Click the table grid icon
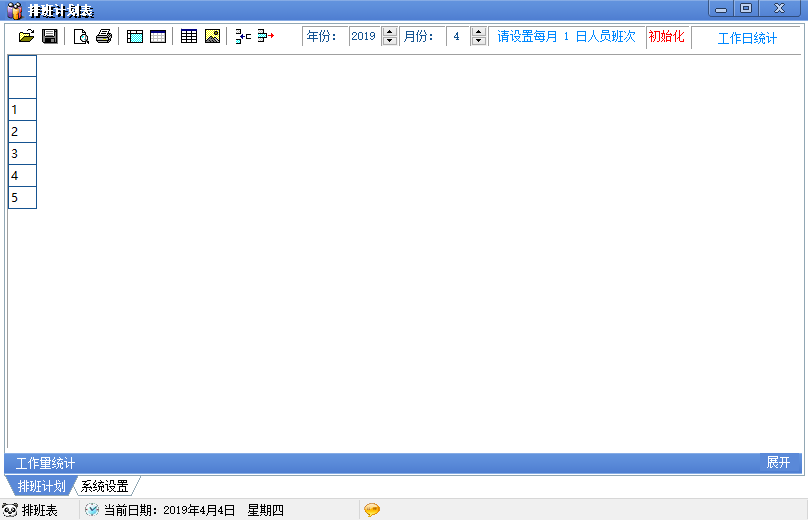This screenshot has height=520, width=808. pyautogui.click(x=189, y=37)
